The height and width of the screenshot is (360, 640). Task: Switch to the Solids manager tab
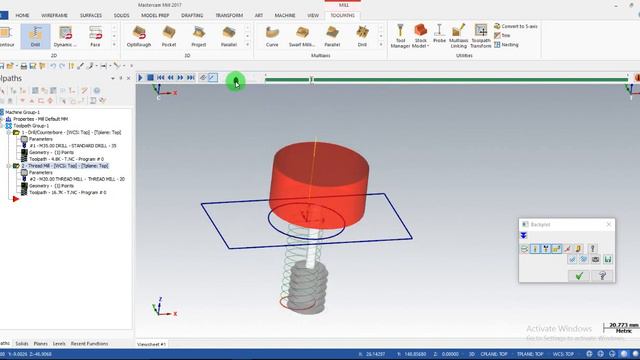pyautogui.click(x=22, y=344)
